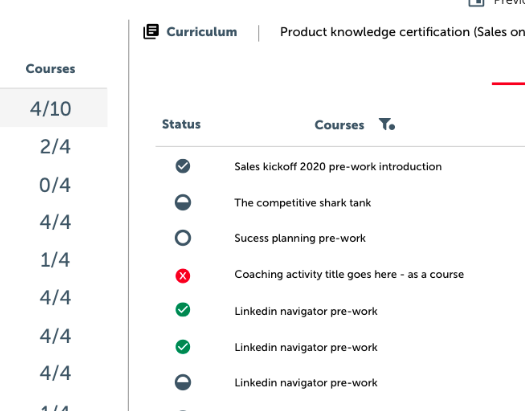Click the Courses column header in table
The width and height of the screenshot is (525, 411).
coord(339,125)
